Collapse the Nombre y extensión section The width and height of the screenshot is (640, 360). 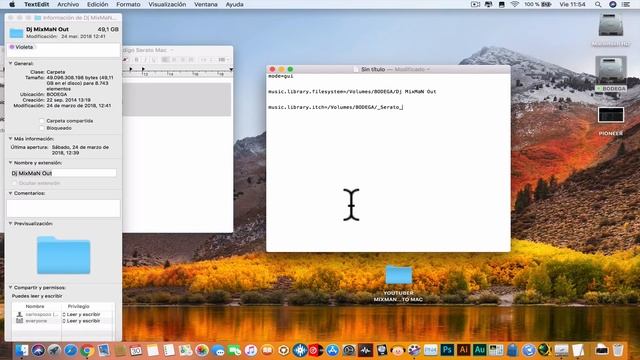click(11, 163)
